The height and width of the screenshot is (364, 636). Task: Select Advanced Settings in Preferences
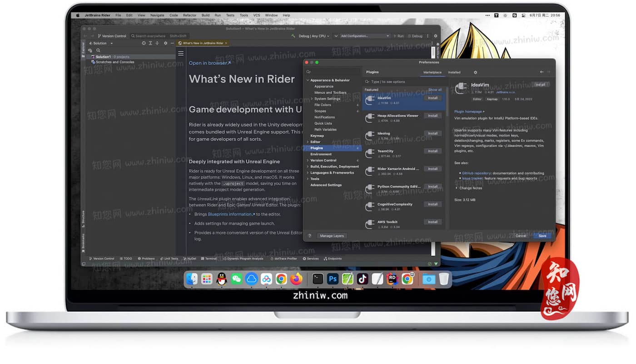pyautogui.click(x=326, y=185)
